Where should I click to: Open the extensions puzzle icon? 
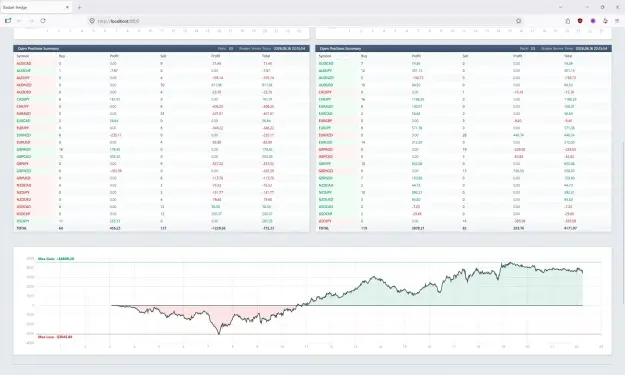(x=605, y=21)
